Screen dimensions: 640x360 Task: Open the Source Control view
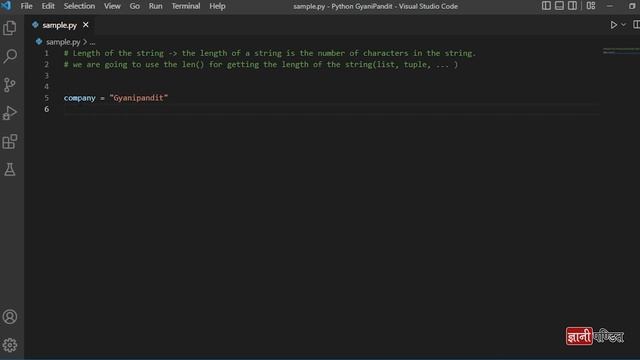(x=10, y=84)
